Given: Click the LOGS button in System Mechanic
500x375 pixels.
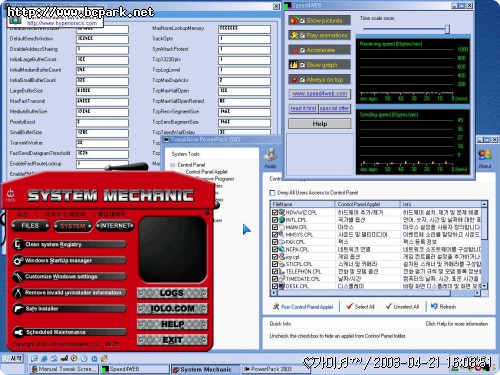Looking at the screenshot, I should pyautogui.click(x=172, y=293).
